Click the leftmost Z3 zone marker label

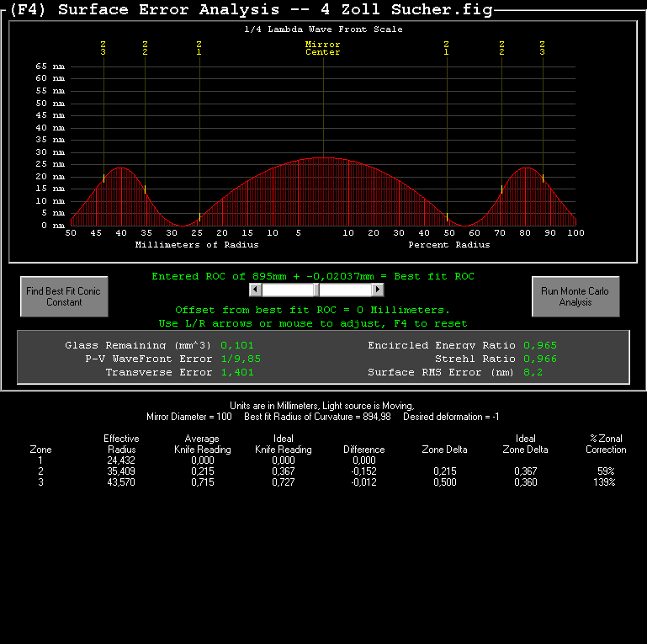[x=103, y=48]
